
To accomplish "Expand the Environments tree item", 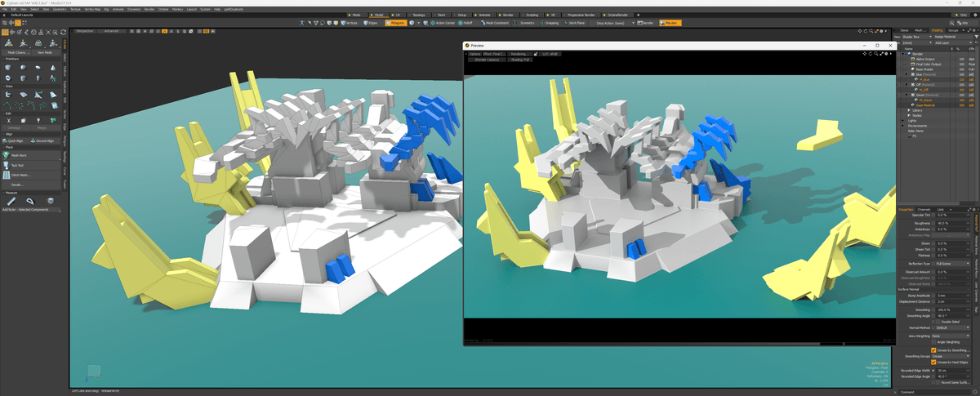I will (x=902, y=126).
